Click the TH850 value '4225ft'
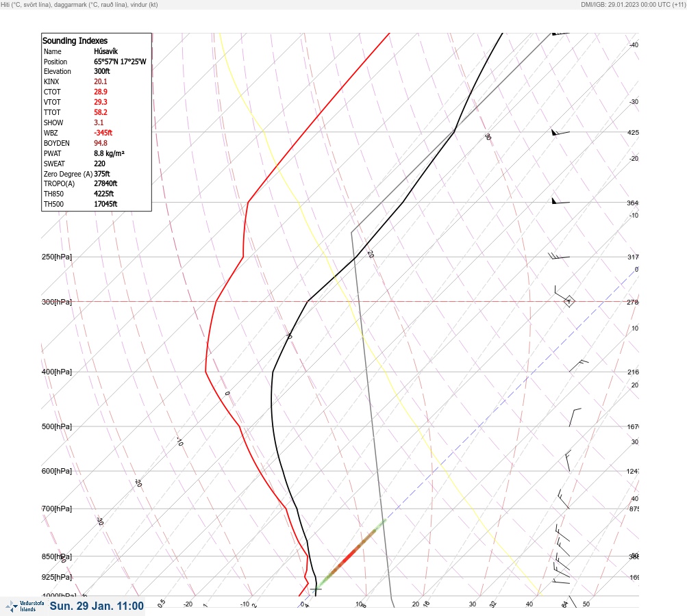The width and height of the screenshot is (687, 616). click(x=103, y=194)
